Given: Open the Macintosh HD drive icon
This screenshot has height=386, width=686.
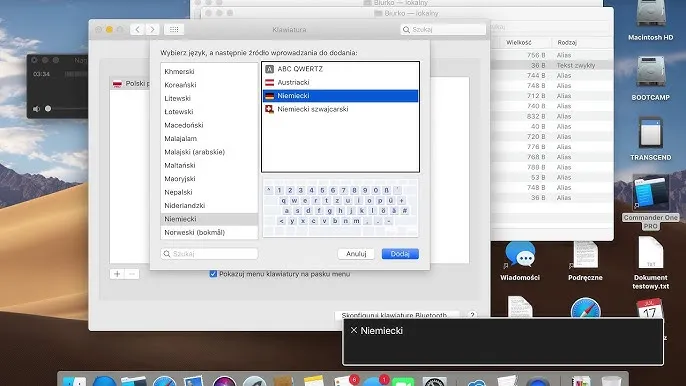Looking at the screenshot, I should pyautogui.click(x=651, y=14).
